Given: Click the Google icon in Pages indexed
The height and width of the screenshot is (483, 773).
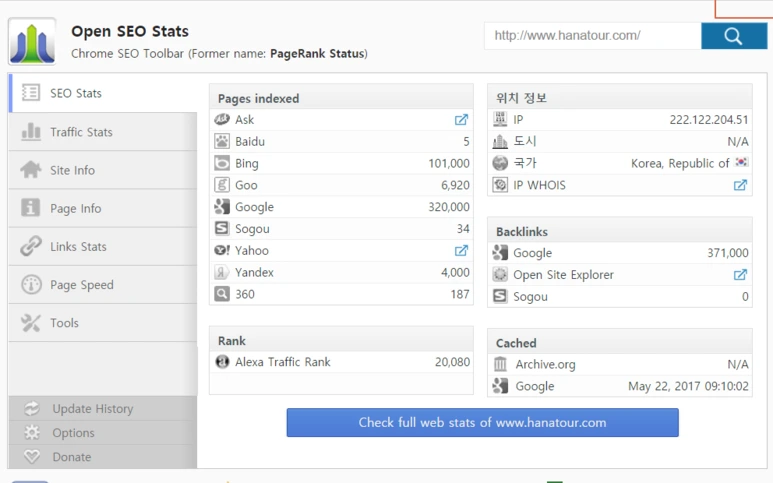Looking at the screenshot, I should coord(222,207).
